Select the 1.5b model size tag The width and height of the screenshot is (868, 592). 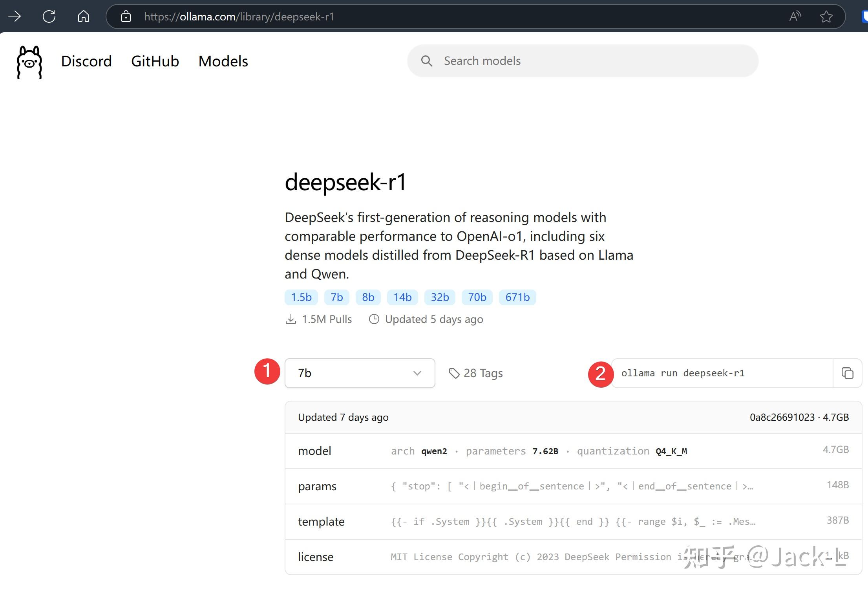pyautogui.click(x=301, y=297)
